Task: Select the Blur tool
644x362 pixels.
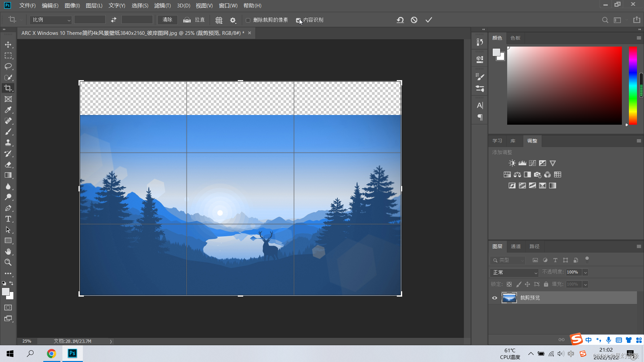Action: click(x=8, y=186)
